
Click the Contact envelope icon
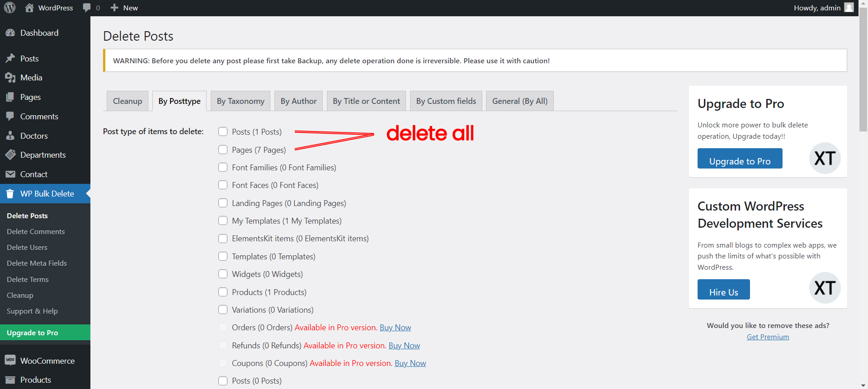point(10,174)
